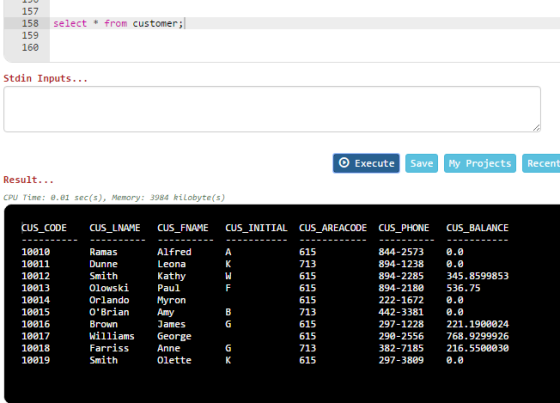Click phone number 297-1228
The width and height of the screenshot is (560, 403).
point(401,324)
